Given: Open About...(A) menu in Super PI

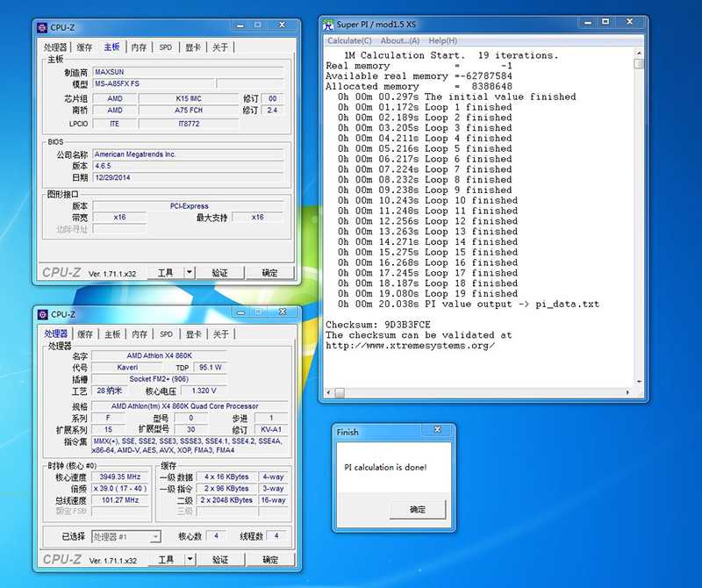Looking at the screenshot, I should point(400,40).
